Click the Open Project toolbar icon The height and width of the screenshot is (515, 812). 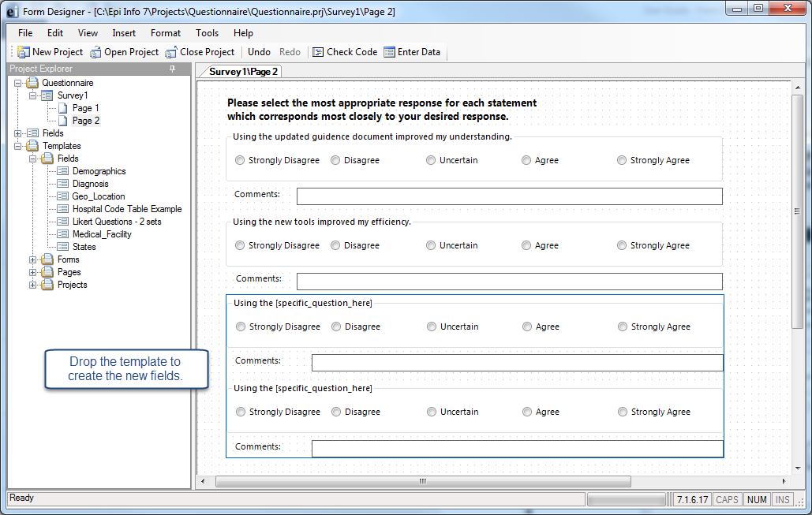[95, 52]
